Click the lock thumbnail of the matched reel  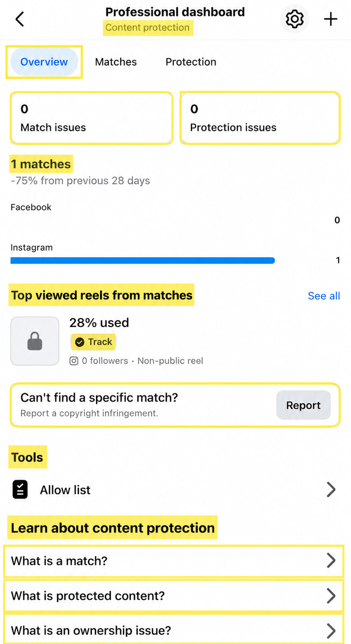pos(35,341)
